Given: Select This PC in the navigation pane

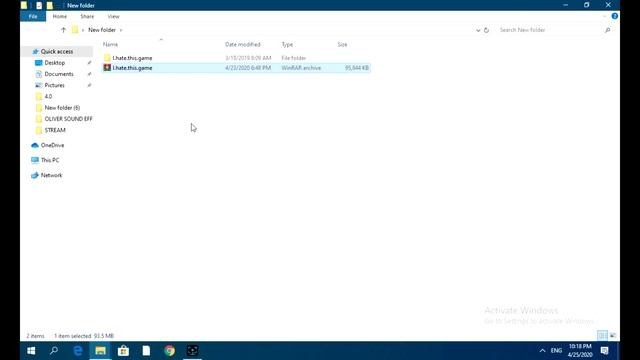Looking at the screenshot, I should (50, 160).
